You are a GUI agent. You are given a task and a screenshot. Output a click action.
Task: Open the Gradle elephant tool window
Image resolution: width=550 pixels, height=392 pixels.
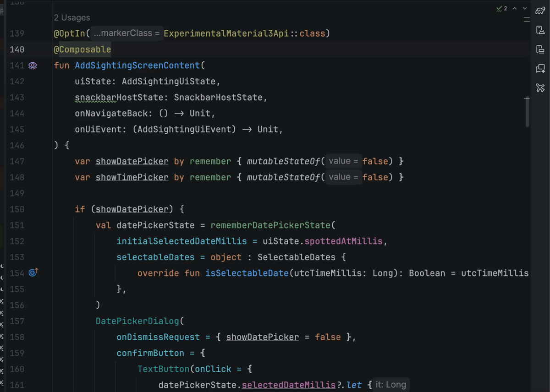tap(540, 11)
